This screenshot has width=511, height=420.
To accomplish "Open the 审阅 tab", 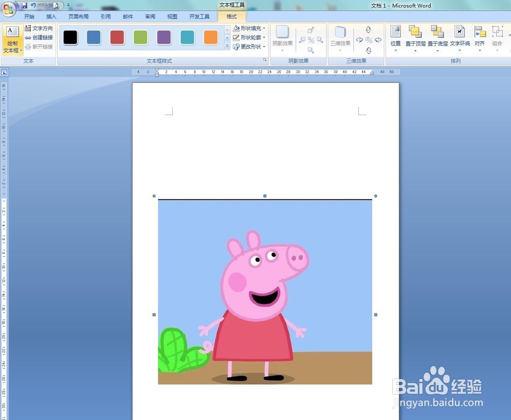I will [x=150, y=17].
